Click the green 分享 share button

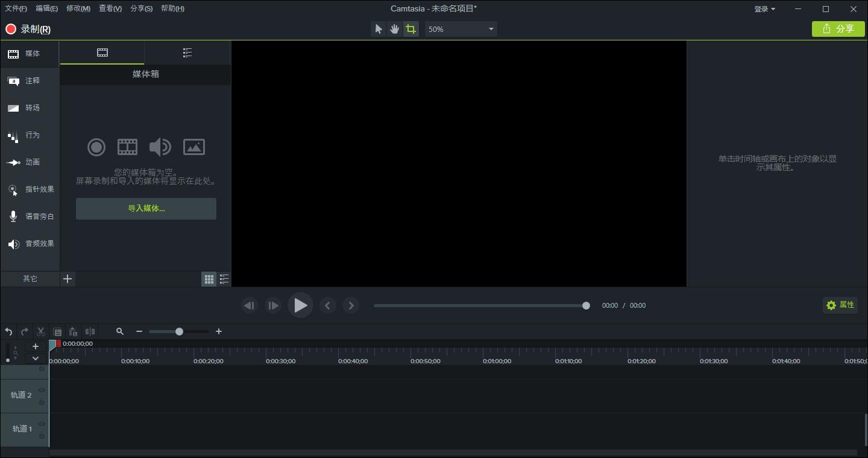838,29
